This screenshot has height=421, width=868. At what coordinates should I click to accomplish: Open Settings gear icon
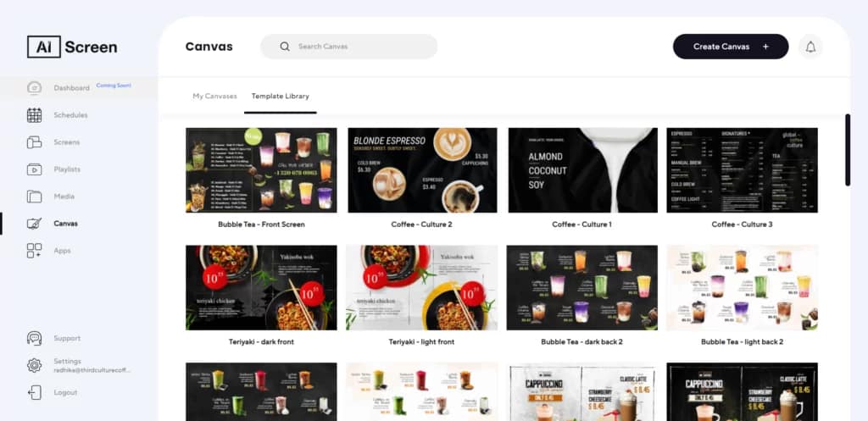34,365
